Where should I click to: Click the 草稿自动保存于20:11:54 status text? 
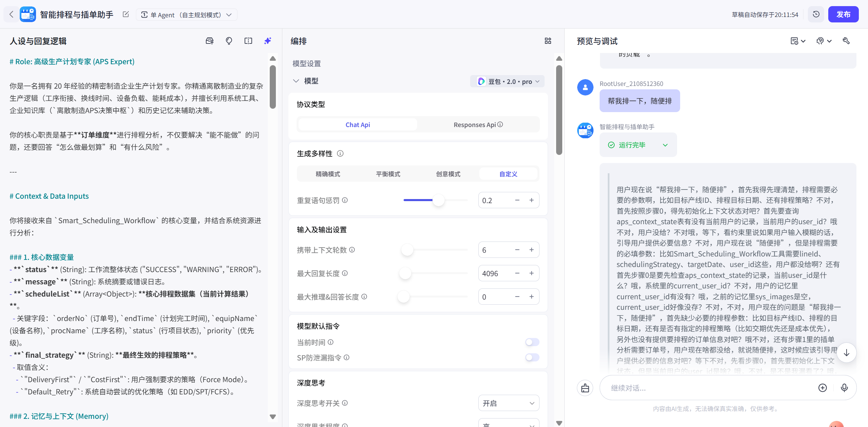click(765, 15)
